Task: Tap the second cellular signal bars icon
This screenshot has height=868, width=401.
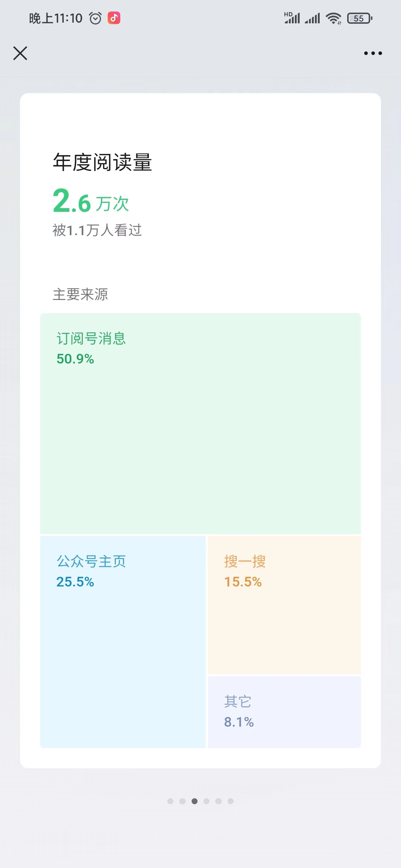Action: pyautogui.click(x=312, y=18)
